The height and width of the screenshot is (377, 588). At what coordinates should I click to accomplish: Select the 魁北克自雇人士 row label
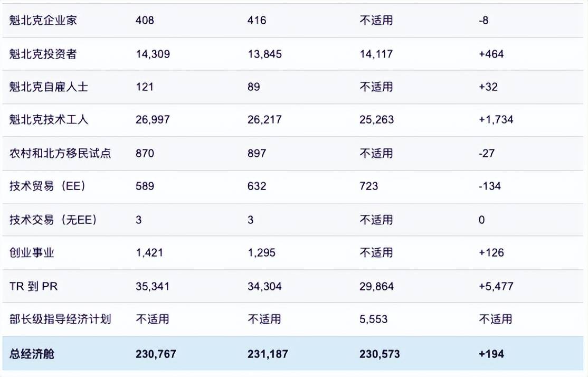49,87
